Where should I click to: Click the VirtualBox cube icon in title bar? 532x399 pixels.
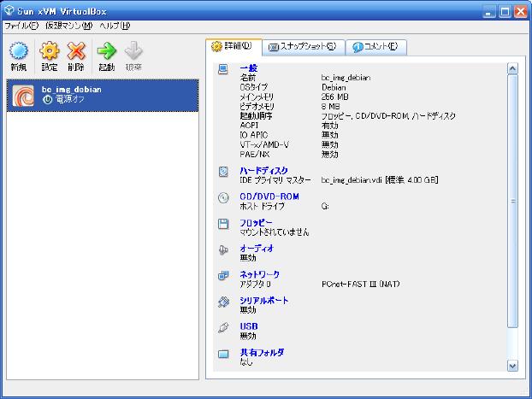[x=9, y=11]
